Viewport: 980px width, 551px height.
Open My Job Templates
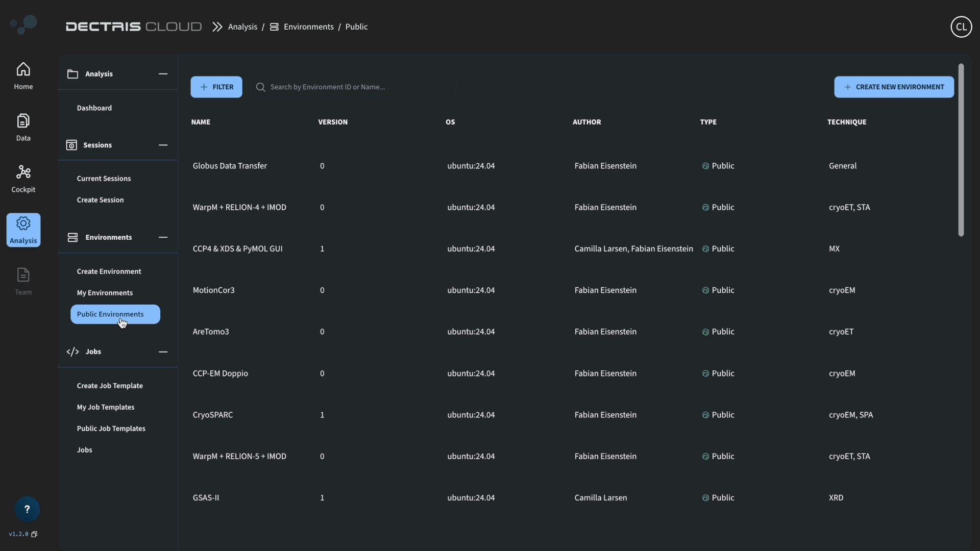coord(106,407)
